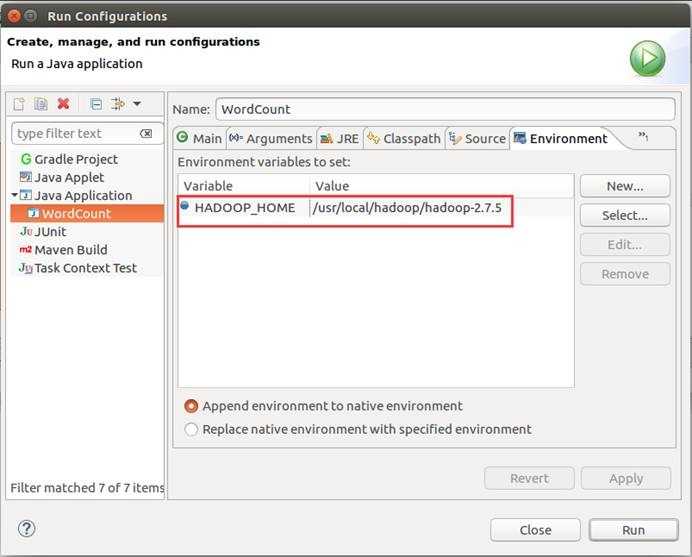
Task: Collapse the Java Application tree node
Action: 15,195
